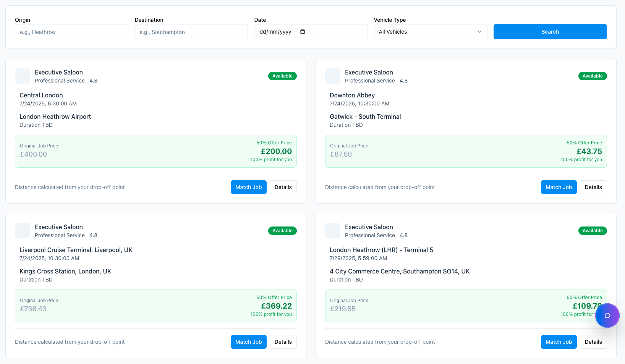Click the dd/mm/yyyy Date field
Screen dimensions: 625x364
(x=275, y=32)
